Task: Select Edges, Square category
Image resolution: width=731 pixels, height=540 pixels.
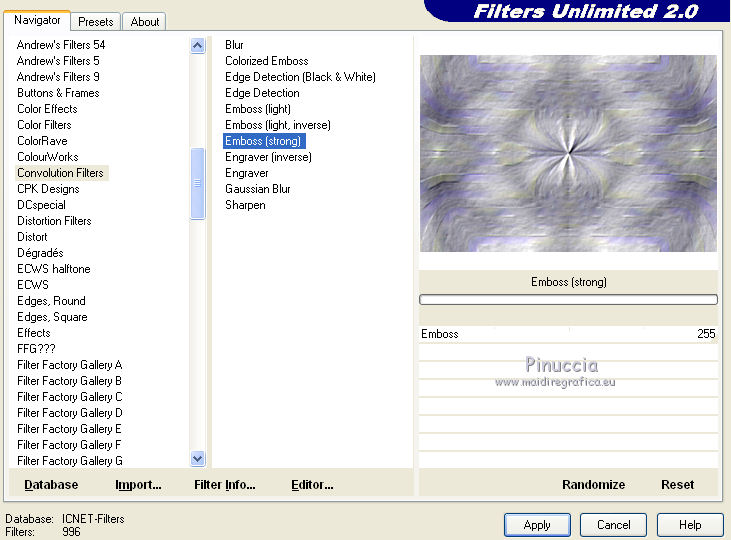Action: tap(52, 317)
